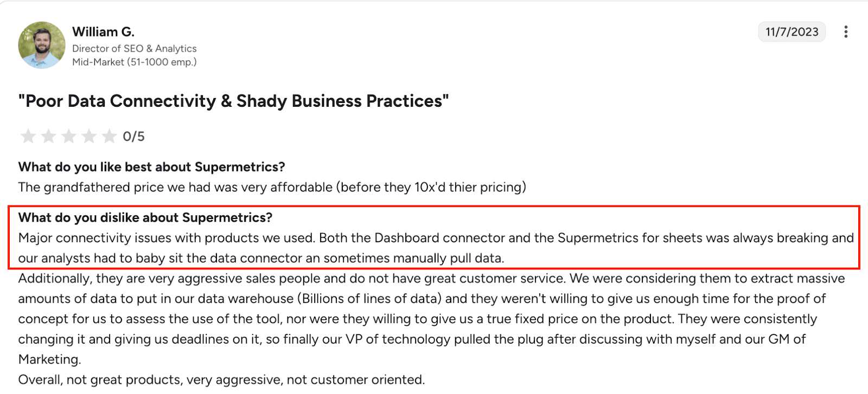Select the first star in the rating
868x394 pixels.
pyautogui.click(x=29, y=136)
